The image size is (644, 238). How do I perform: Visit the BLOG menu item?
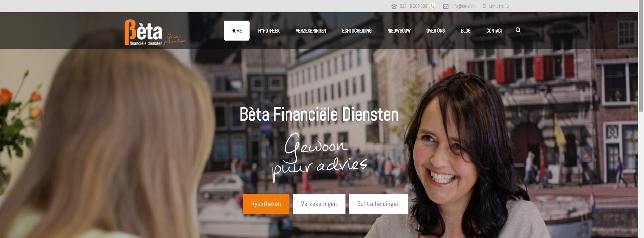(466, 31)
